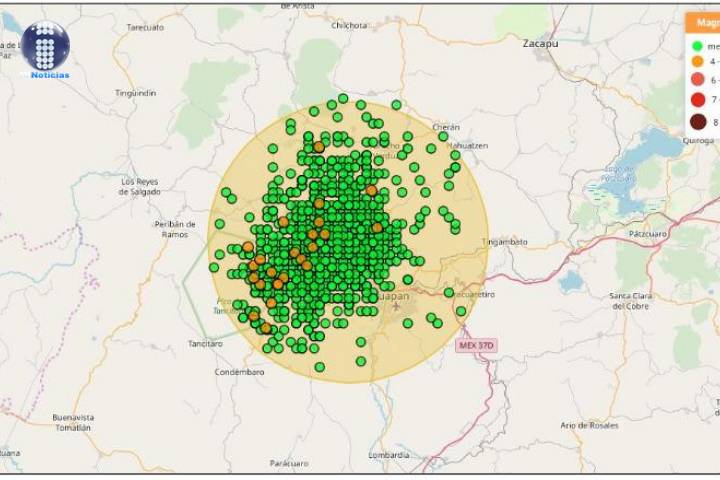This screenshot has width=720, height=480.
Task: Click the orange magnitude 4 legend dot
Action: 696,62
